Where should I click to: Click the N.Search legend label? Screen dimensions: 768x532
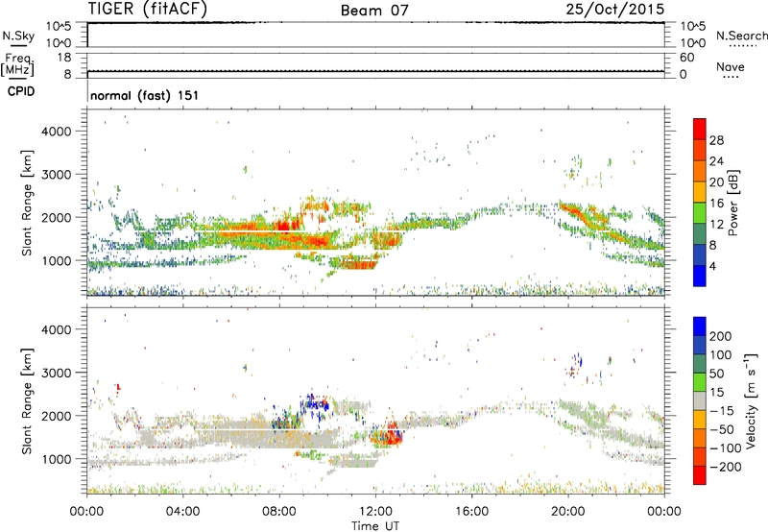pyautogui.click(x=741, y=36)
